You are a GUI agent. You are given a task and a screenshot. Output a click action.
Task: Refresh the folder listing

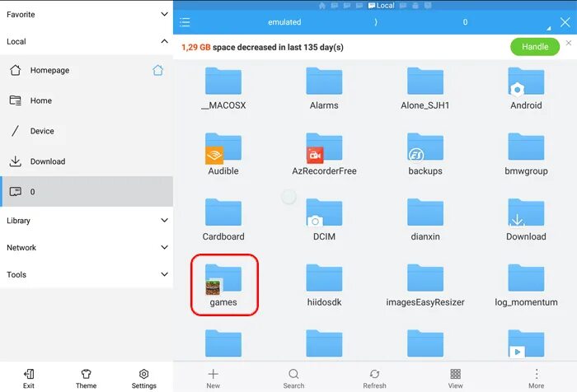374,379
